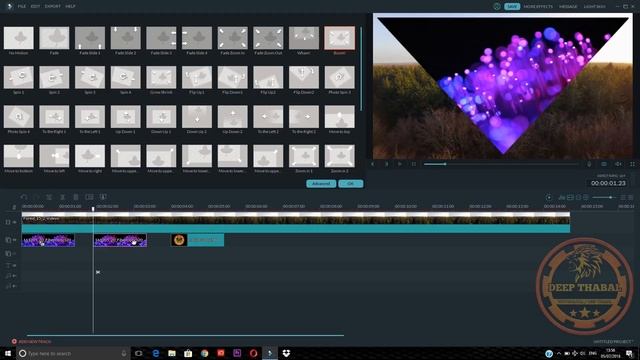Viewport: 640px width, 360px height.
Task: Open the HELP menu
Action: [x=70, y=6]
